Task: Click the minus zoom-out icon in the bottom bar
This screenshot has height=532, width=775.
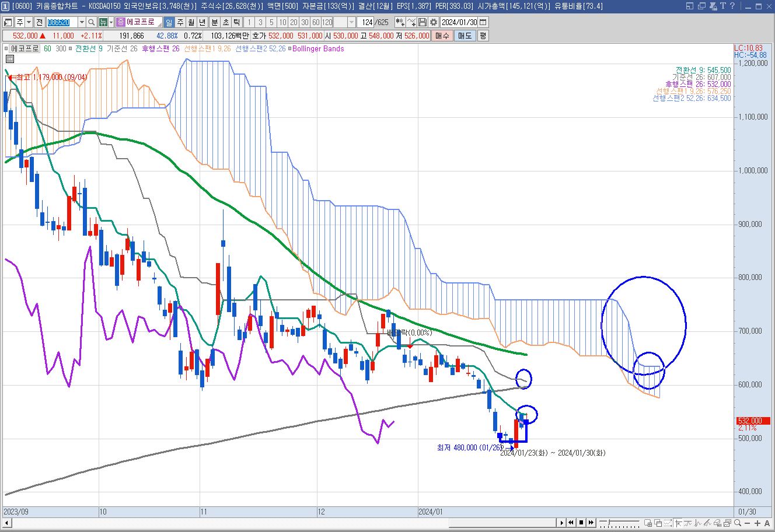Action: pos(748,523)
